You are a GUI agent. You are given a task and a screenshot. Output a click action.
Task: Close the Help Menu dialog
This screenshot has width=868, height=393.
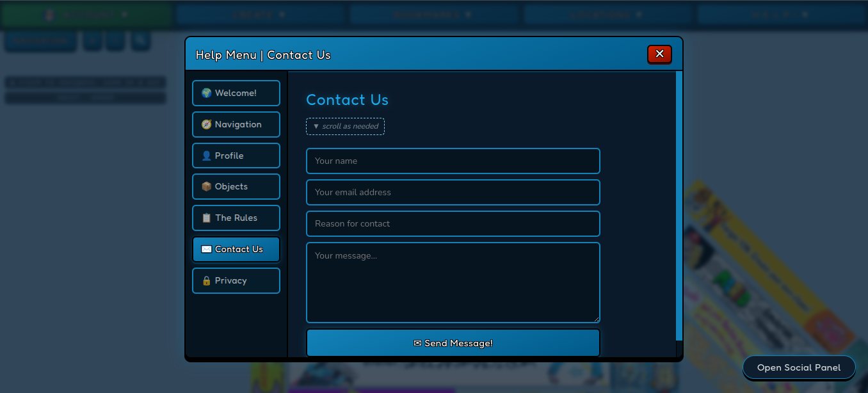coord(659,54)
